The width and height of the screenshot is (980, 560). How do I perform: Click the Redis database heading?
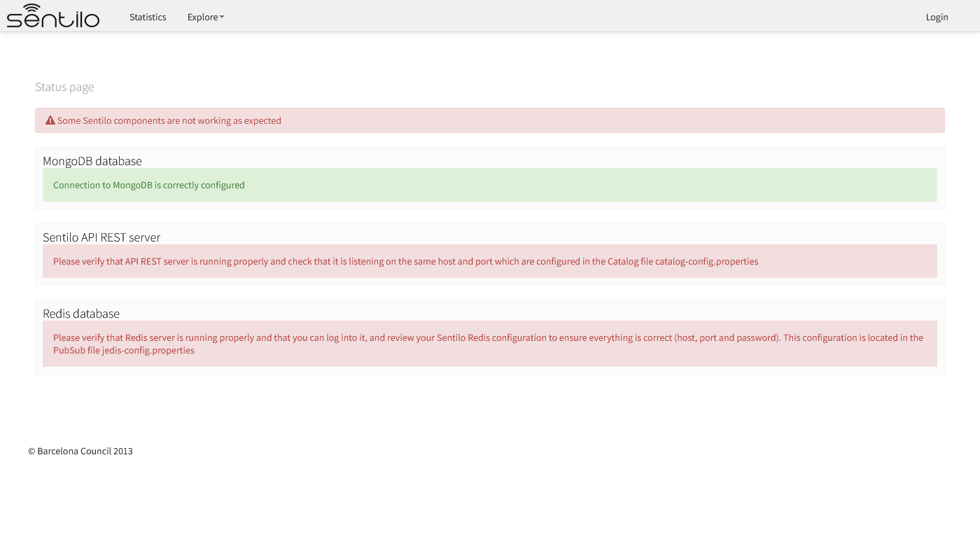coord(81,314)
